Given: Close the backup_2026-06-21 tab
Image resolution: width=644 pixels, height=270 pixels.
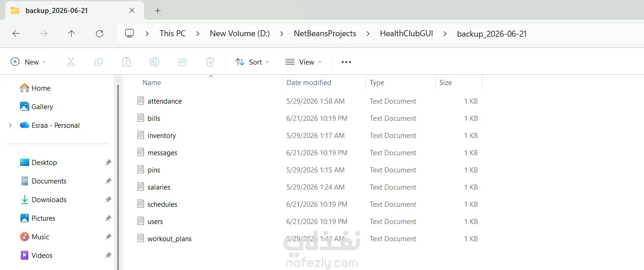Looking at the screenshot, I should coord(132,10).
